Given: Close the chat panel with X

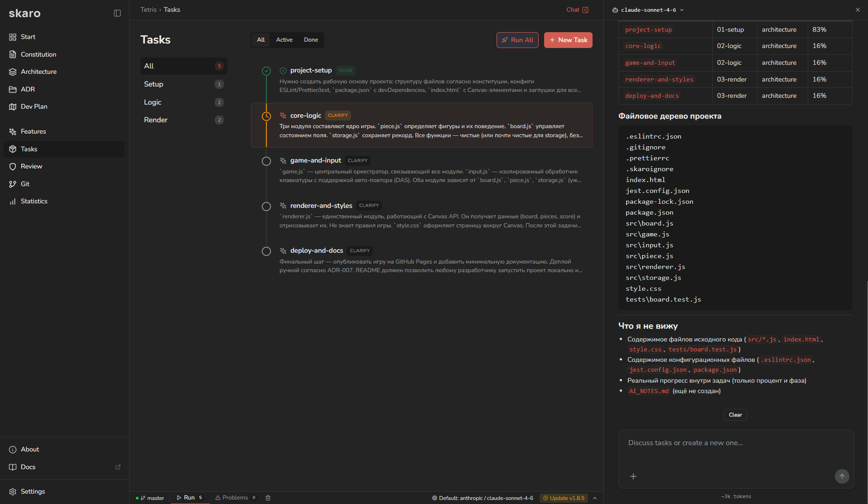Looking at the screenshot, I should point(858,10).
